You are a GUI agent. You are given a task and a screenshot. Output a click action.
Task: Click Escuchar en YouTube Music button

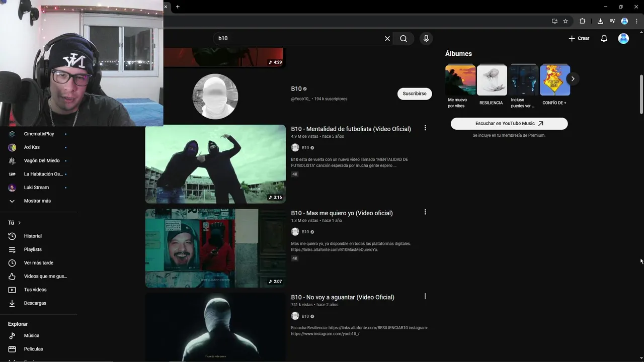509,124
